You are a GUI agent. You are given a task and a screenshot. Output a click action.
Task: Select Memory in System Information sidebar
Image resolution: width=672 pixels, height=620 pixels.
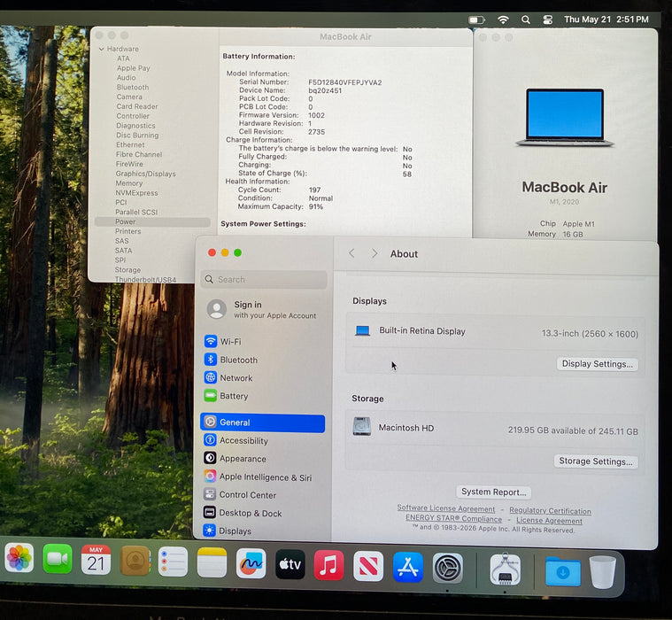(128, 183)
